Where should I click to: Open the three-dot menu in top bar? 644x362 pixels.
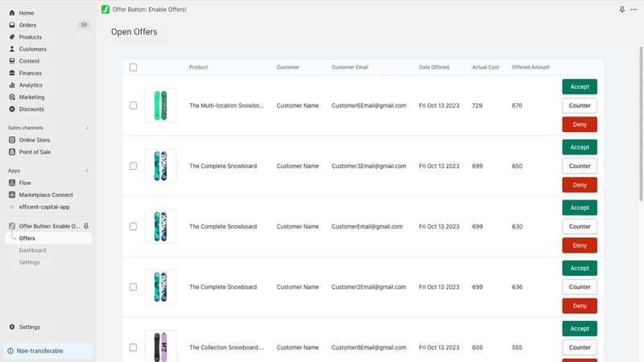tap(634, 10)
